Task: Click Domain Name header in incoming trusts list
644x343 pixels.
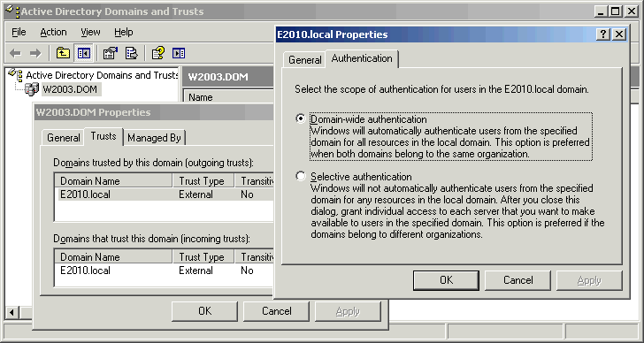Action: point(114,257)
